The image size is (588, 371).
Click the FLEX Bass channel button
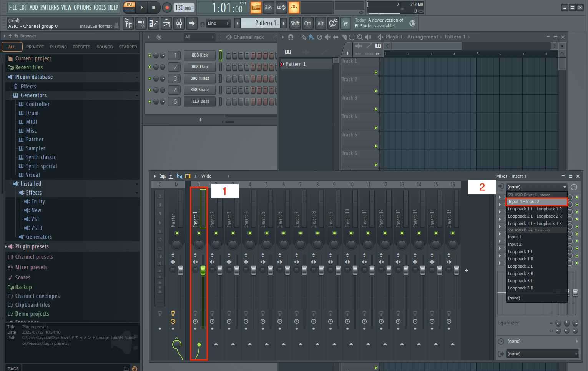point(199,101)
